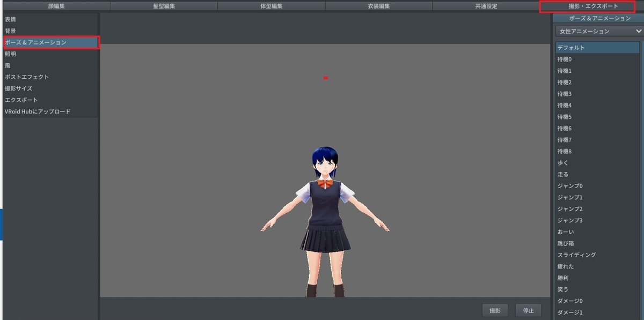
Task: Select the 待機8 animation
Action: 598,152
